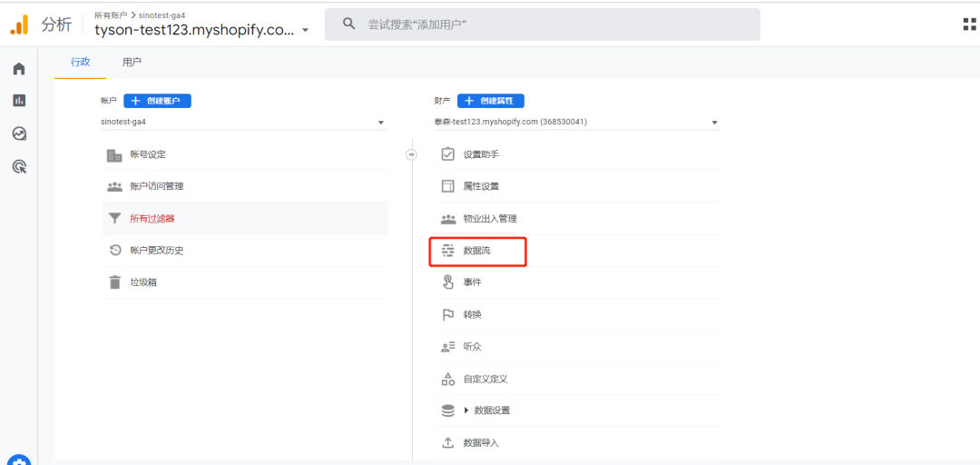980x465 pixels.
Task: Open the 垃圾箱 trash item
Action: (x=143, y=282)
